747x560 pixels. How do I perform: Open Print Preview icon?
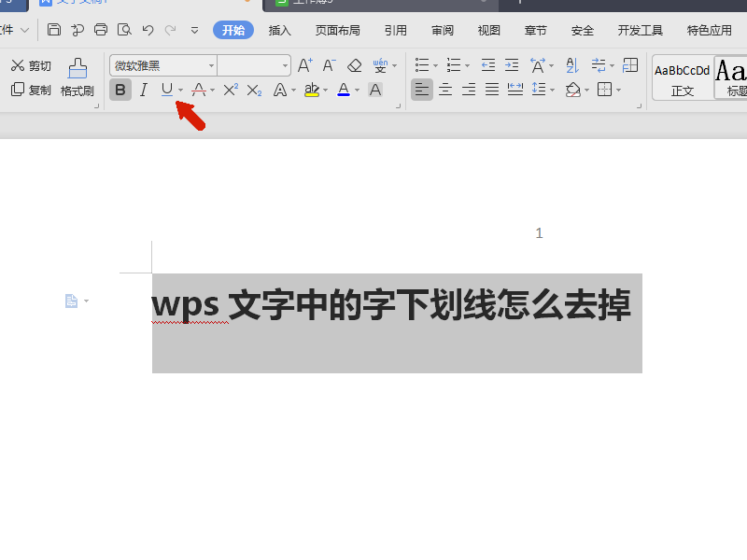(x=124, y=30)
